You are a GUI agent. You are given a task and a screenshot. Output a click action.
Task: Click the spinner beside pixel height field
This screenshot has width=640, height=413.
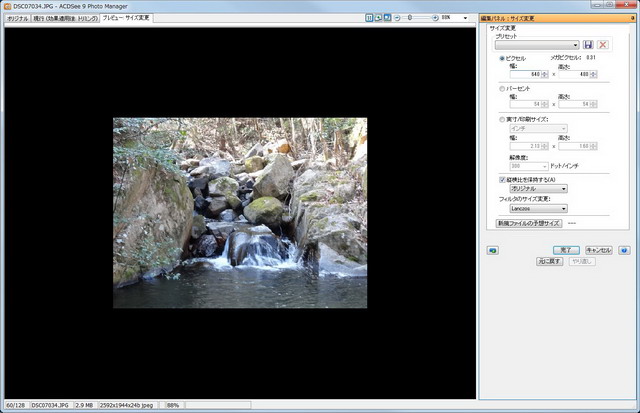pyautogui.click(x=593, y=74)
